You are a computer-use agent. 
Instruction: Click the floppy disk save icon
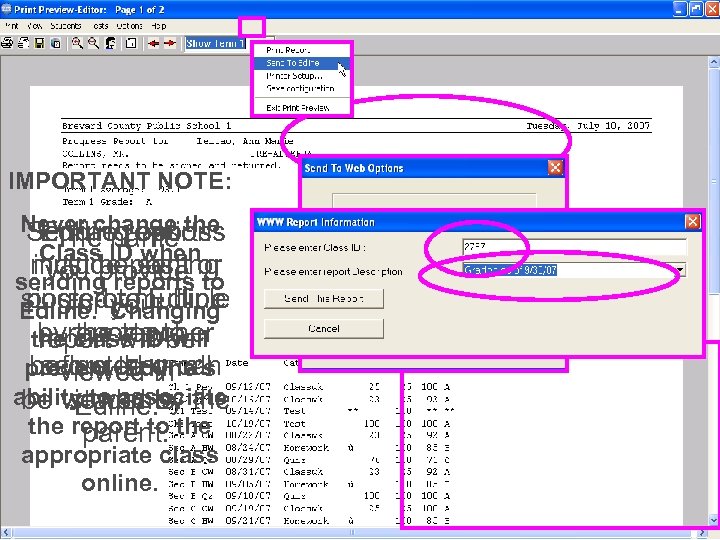point(39,43)
